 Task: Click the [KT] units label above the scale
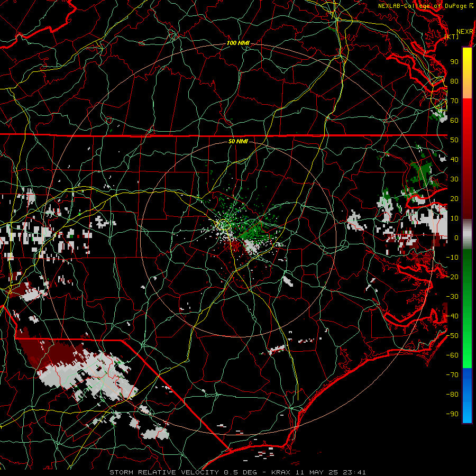[x=452, y=36]
